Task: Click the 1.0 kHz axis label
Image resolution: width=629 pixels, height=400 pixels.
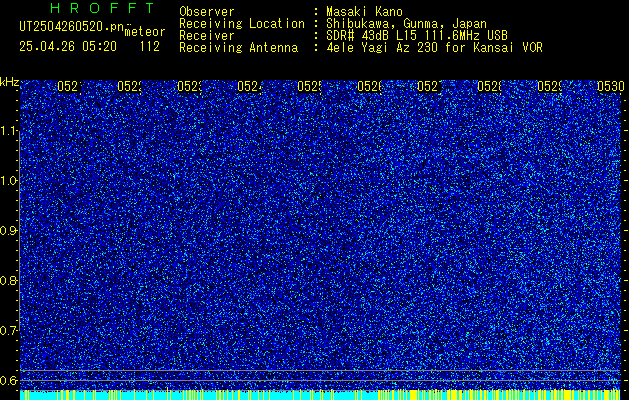Action: pyautogui.click(x=10, y=181)
